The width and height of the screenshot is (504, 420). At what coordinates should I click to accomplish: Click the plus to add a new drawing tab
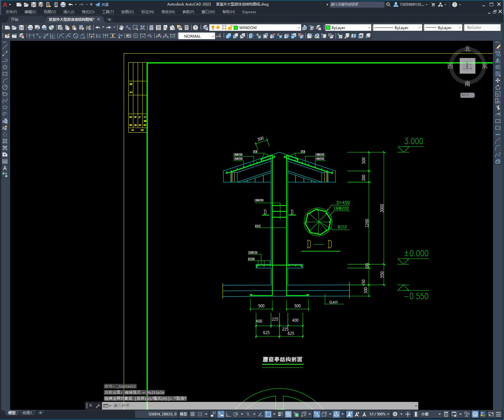coord(109,19)
